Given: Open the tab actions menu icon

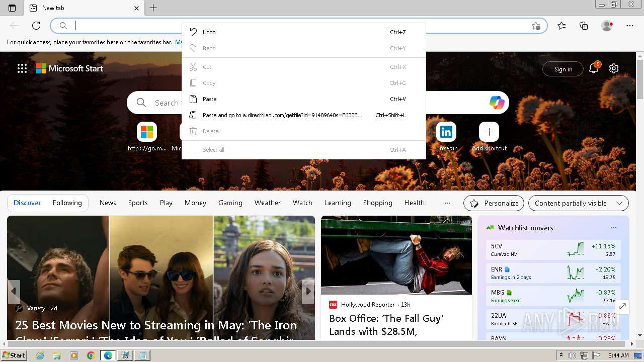Looking at the screenshot, I should [12, 8].
